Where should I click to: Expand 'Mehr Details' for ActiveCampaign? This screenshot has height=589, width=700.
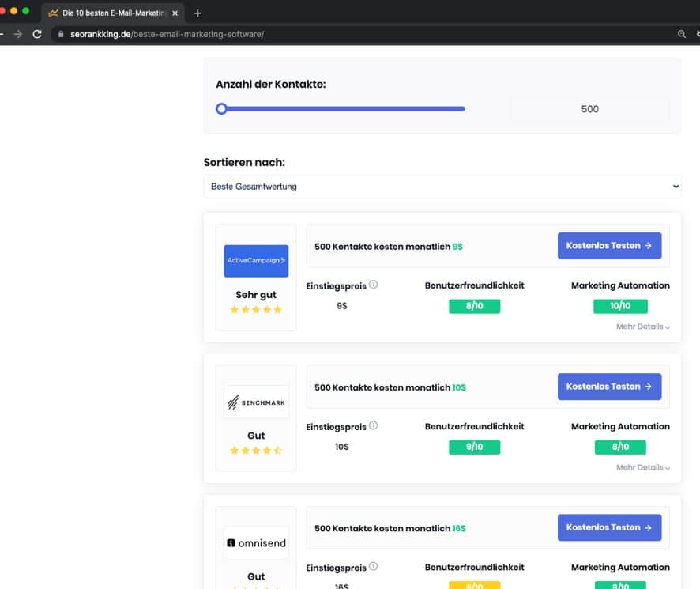(642, 327)
